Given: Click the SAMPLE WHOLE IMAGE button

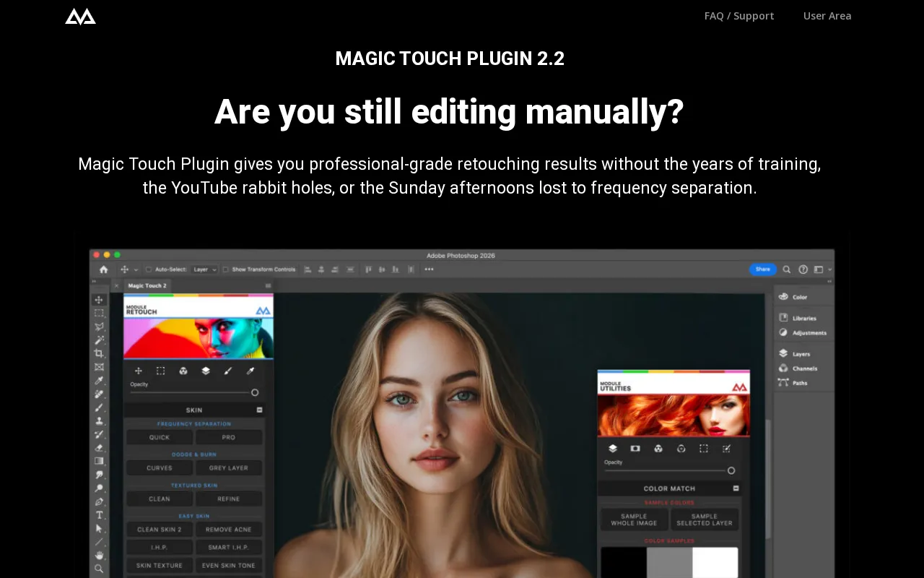Looking at the screenshot, I should [x=634, y=519].
